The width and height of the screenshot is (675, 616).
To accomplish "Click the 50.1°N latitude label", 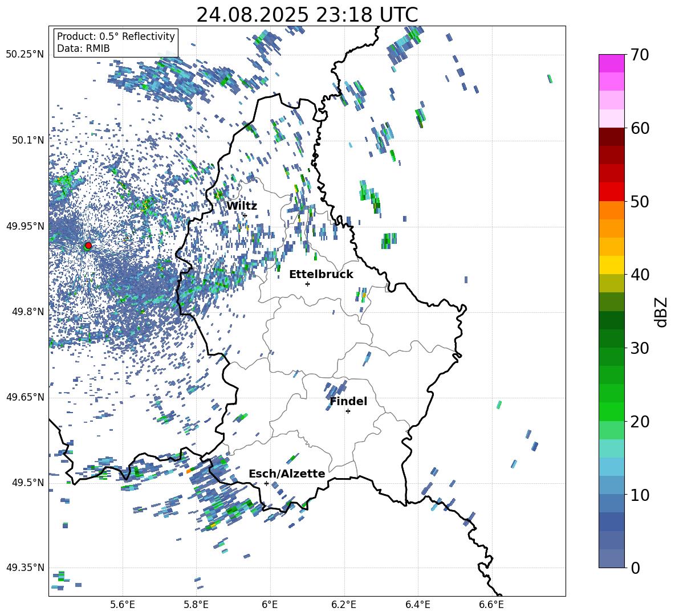I will point(27,140).
